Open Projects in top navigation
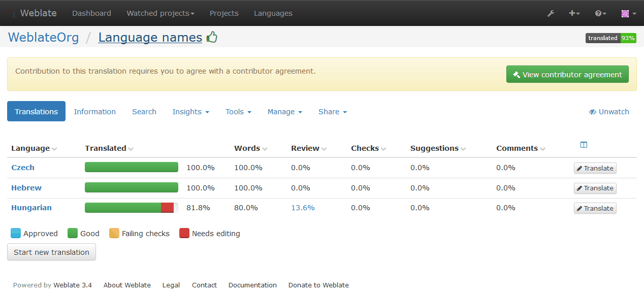The height and width of the screenshot is (295, 644). [x=224, y=13]
